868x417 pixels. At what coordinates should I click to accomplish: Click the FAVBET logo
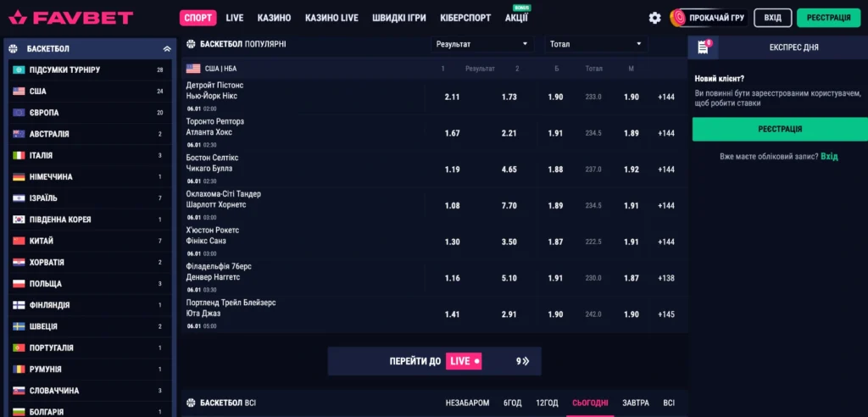70,18
